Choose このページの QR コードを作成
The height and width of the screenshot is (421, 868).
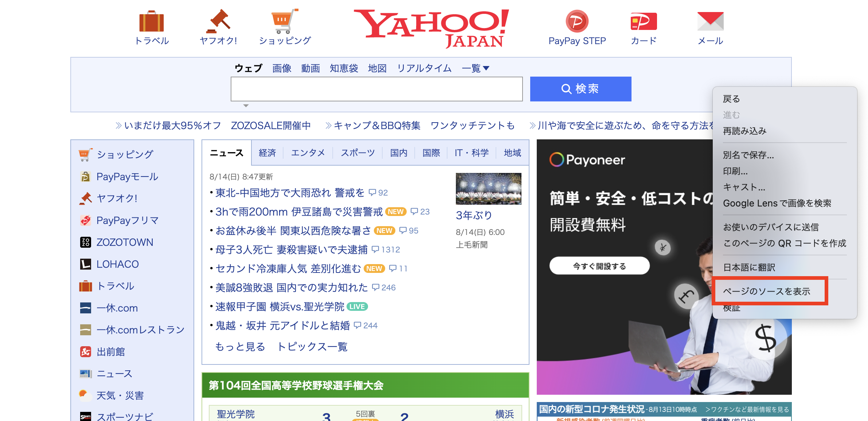click(x=785, y=243)
